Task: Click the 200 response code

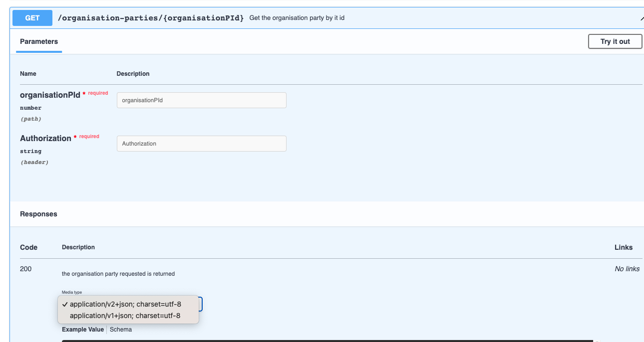Action: 25,269
